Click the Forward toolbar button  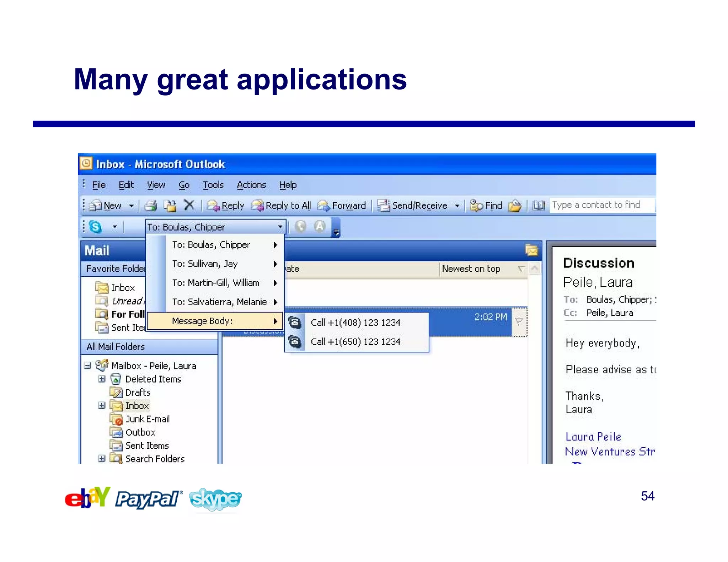342,205
